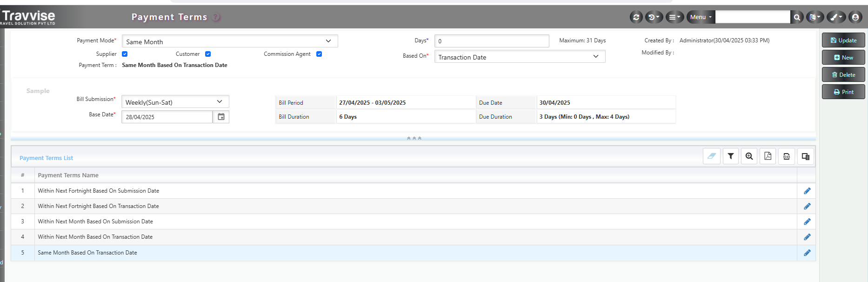Click the Payment Terms List heading
Screen dimensions: 868x282
[x=46, y=158]
